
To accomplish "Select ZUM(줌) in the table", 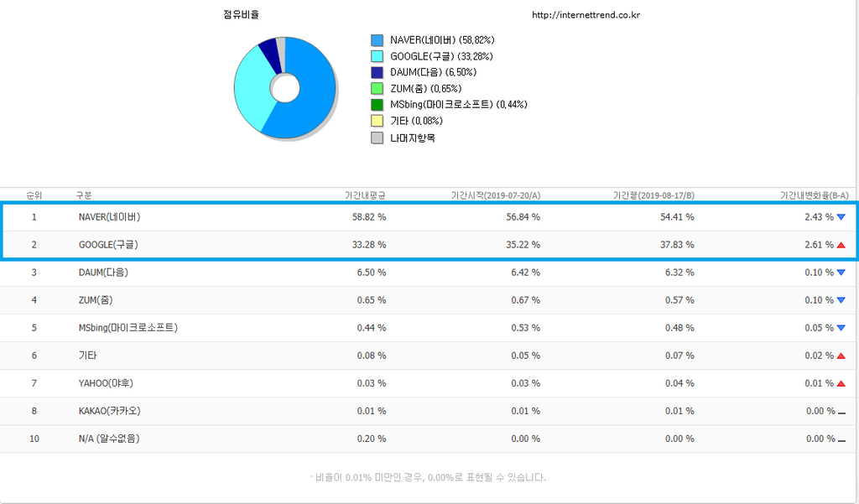I will pos(96,300).
